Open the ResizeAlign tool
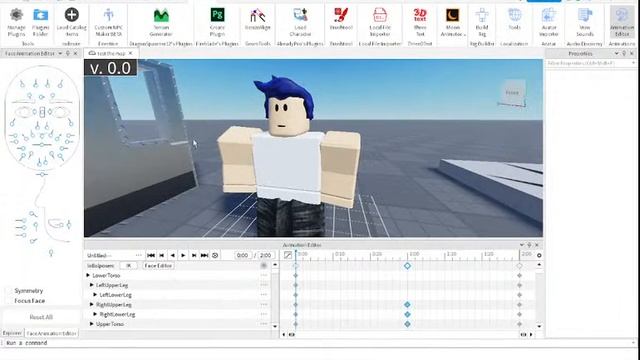 [258, 20]
